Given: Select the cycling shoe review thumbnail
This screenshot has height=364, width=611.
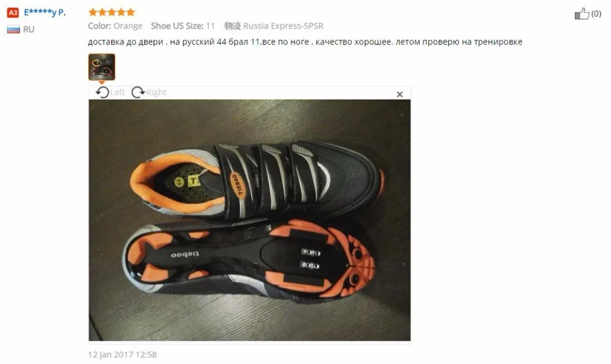Looking at the screenshot, I should click(x=101, y=67).
